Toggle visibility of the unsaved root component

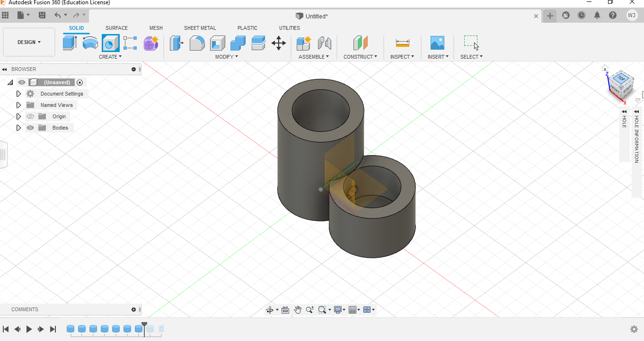(21, 82)
